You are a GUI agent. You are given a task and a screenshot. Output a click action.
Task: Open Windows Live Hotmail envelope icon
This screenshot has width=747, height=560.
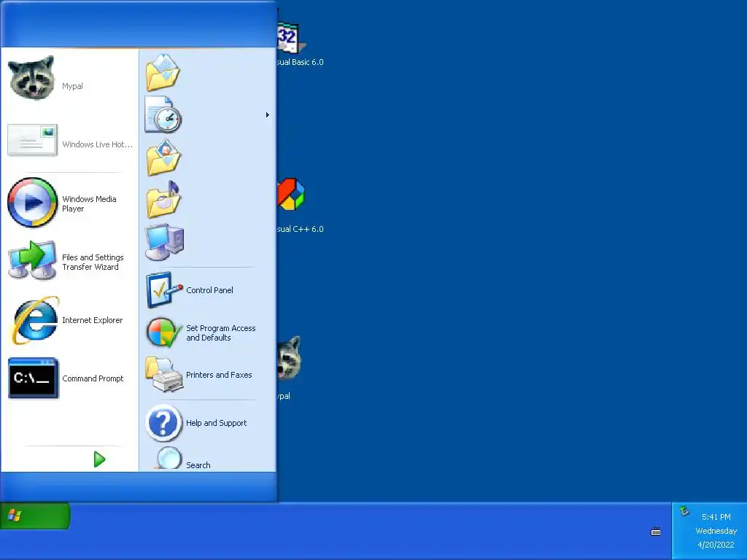click(32, 140)
